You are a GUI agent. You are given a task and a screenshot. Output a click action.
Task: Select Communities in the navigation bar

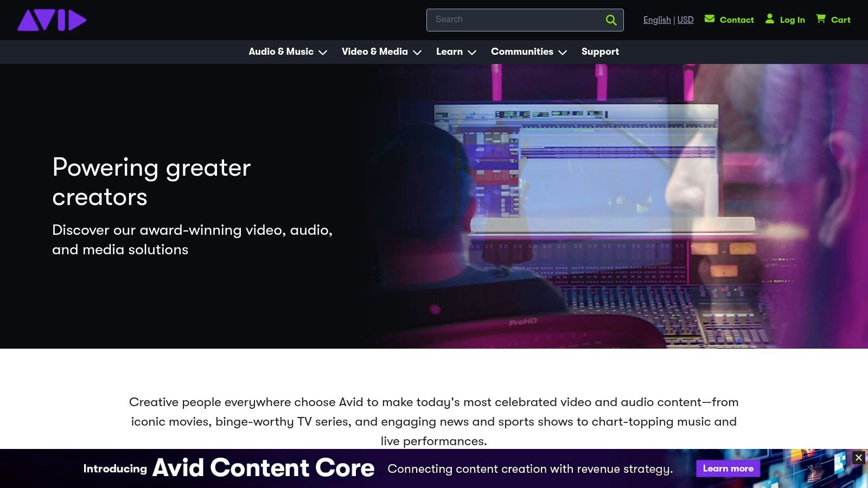tap(522, 52)
